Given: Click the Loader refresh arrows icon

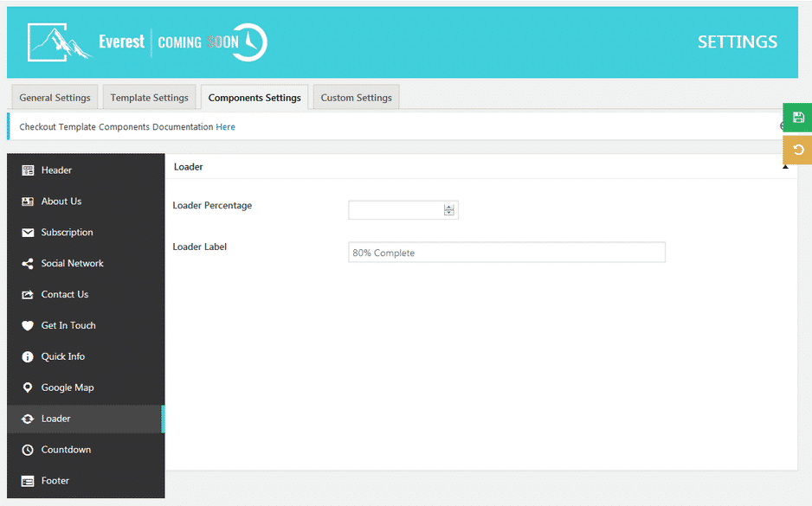Looking at the screenshot, I should click(x=28, y=419).
